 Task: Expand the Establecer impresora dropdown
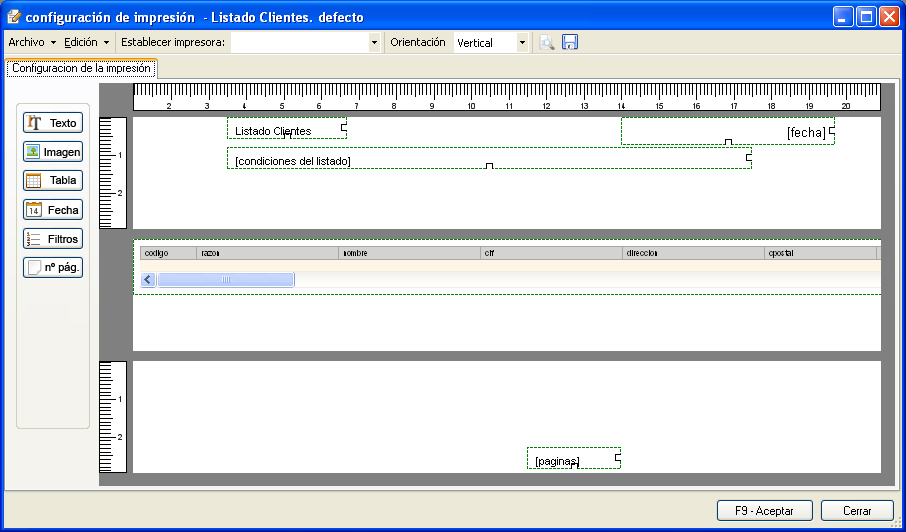click(x=374, y=43)
